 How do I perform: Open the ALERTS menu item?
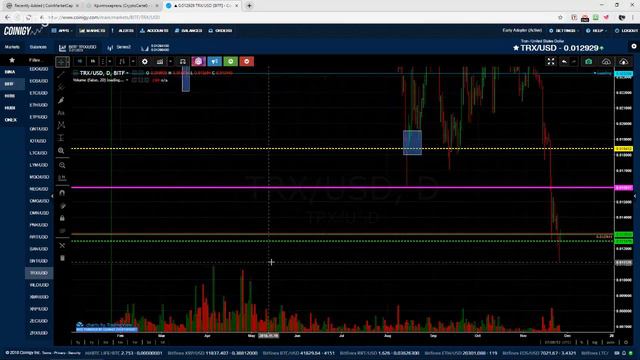click(123, 31)
